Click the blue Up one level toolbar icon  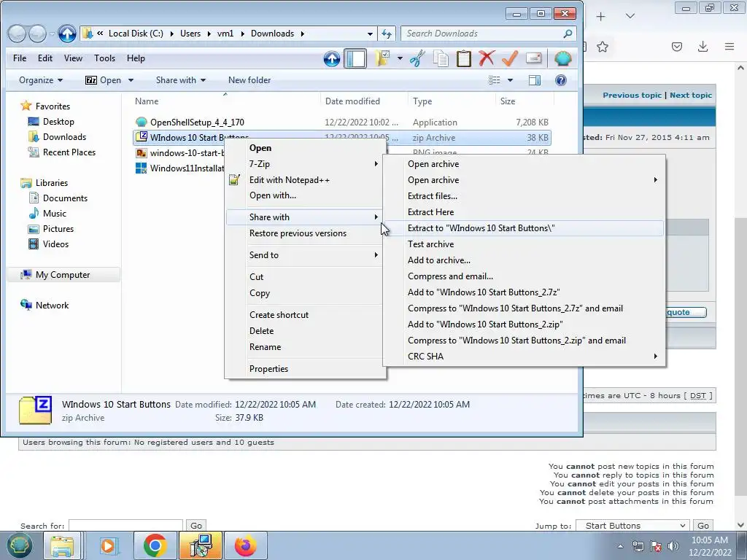tap(332, 58)
